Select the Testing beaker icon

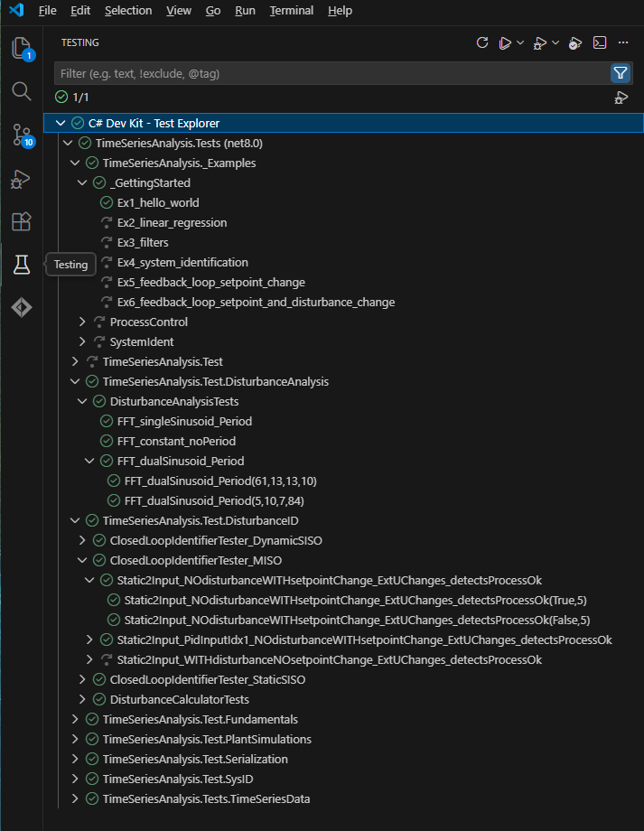21,265
